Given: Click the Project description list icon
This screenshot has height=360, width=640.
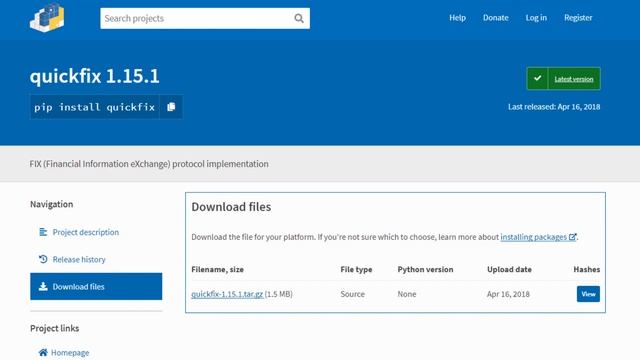Looking at the screenshot, I should 43,232.
